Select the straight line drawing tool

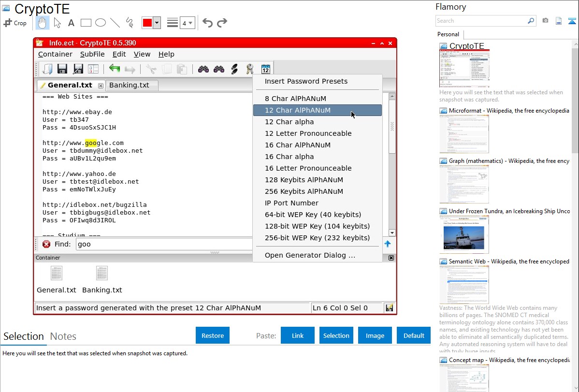pos(115,23)
